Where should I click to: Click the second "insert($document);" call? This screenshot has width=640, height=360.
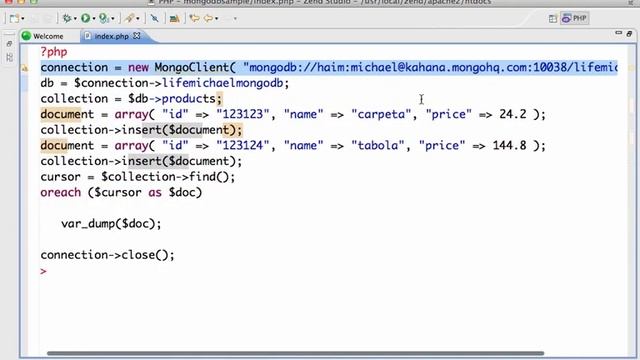182,161
